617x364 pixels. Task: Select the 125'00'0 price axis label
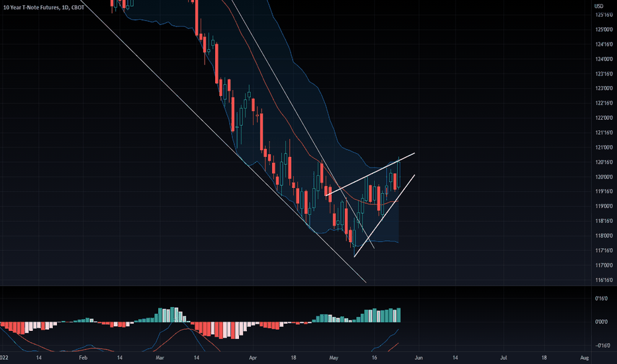pos(604,30)
